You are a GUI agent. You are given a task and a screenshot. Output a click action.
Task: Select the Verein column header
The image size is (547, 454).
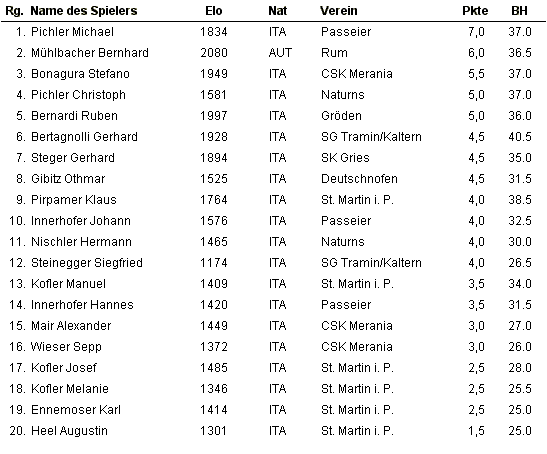[339, 11]
